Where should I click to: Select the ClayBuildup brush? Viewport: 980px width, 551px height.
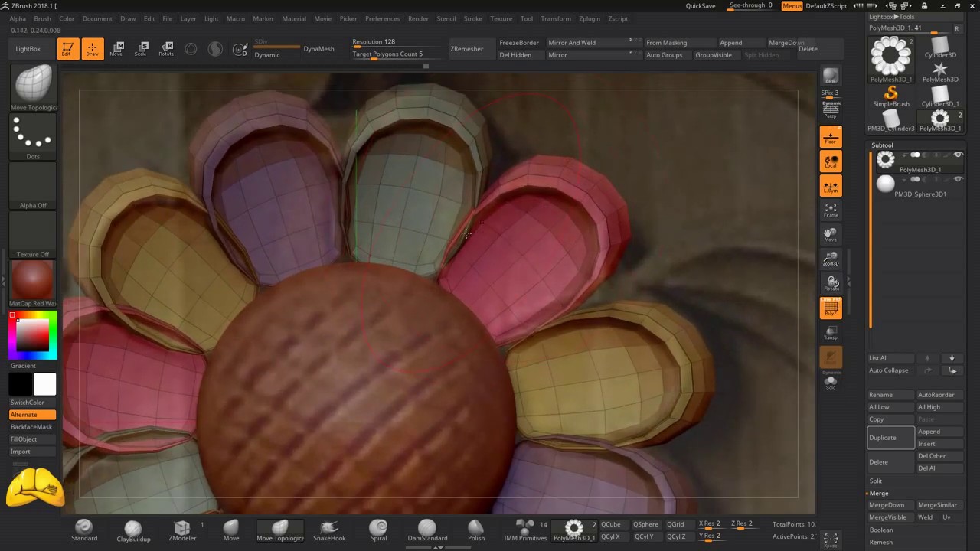[x=133, y=531]
